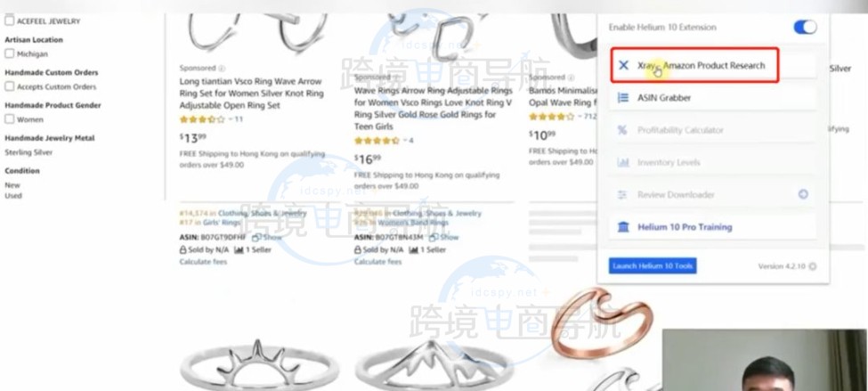Click Calculate fees under first ring listing
Viewport: 868px width, 391px height.
tap(203, 261)
